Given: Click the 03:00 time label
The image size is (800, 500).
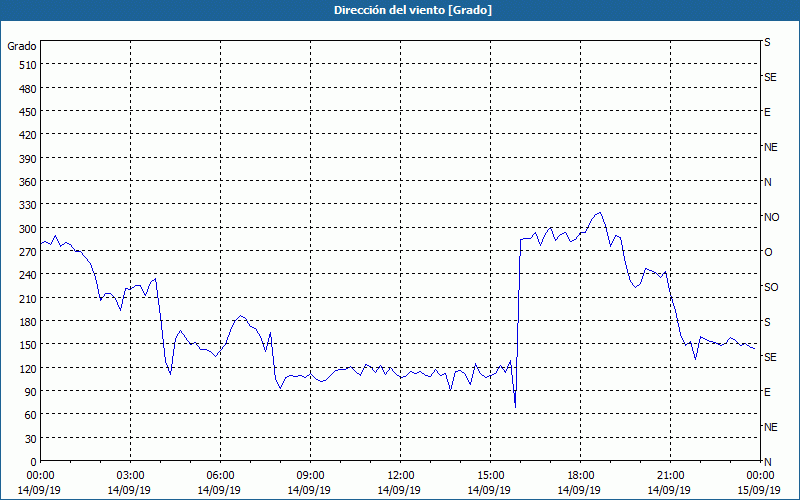Looking at the screenshot, I should point(131,476).
